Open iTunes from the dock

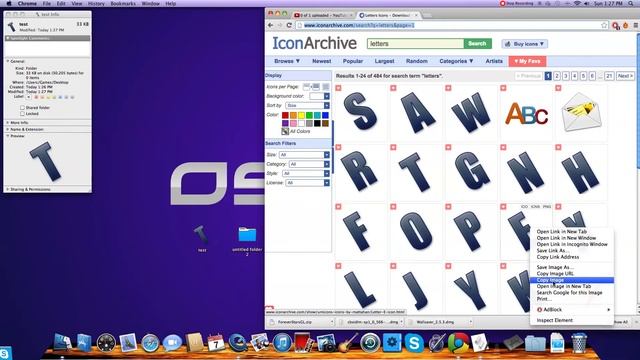coord(282,343)
